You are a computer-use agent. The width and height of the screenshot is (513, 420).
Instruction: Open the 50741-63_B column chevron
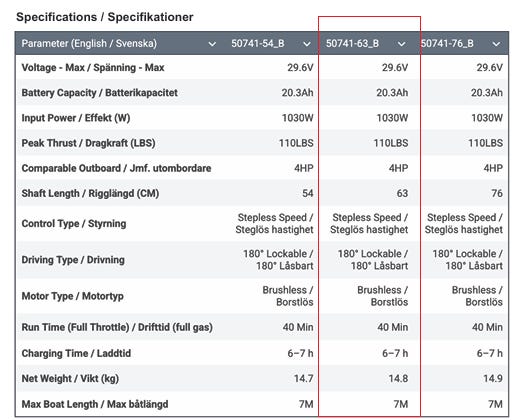pyautogui.click(x=402, y=44)
